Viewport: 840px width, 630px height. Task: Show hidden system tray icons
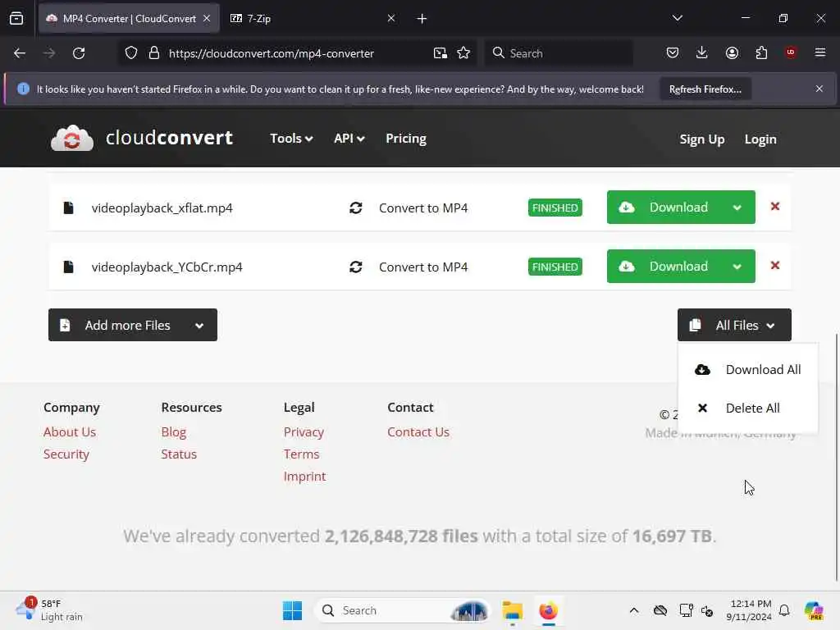[634, 610]
